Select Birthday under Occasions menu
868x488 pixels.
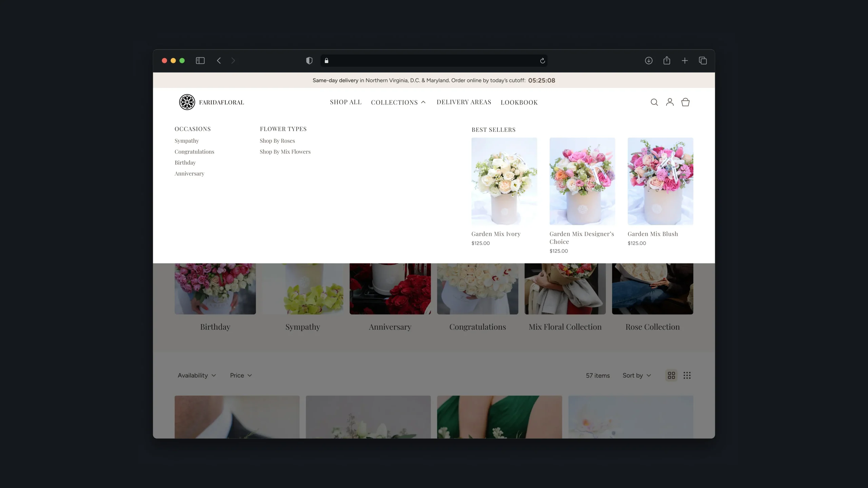tap(185, 162)
